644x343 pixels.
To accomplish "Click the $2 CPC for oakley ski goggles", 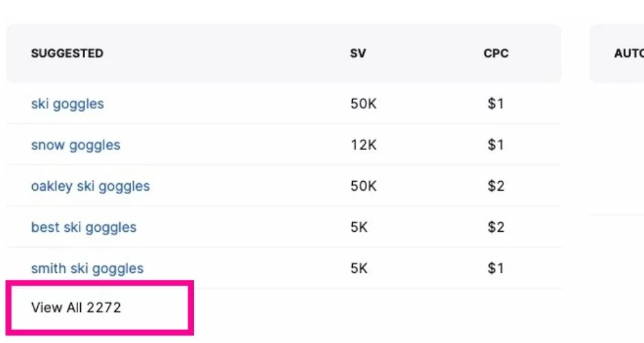I will [x=495, y=187].
